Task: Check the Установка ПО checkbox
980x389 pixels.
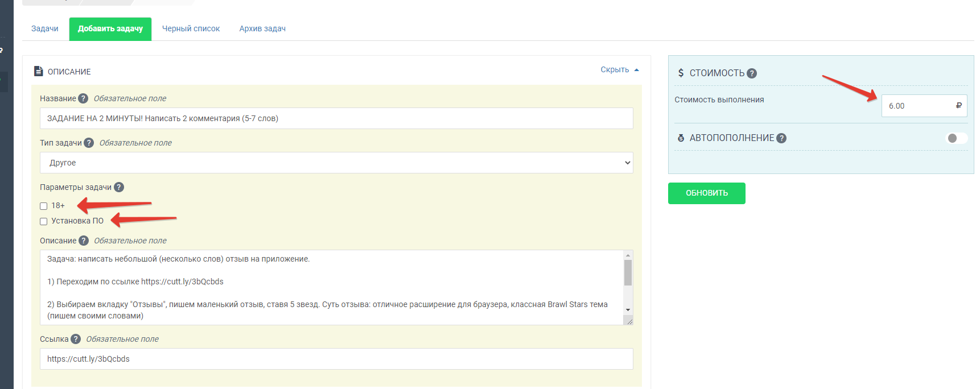Action: tap(44, 221)
